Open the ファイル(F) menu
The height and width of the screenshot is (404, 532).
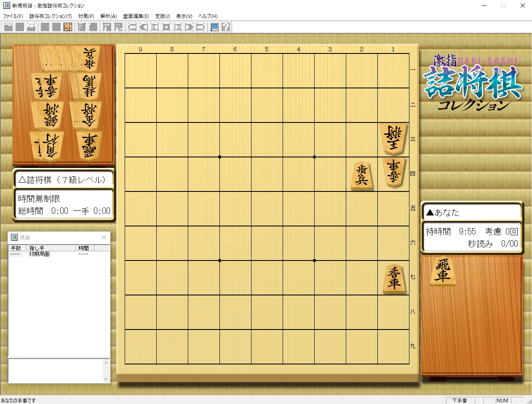(13, 16)
